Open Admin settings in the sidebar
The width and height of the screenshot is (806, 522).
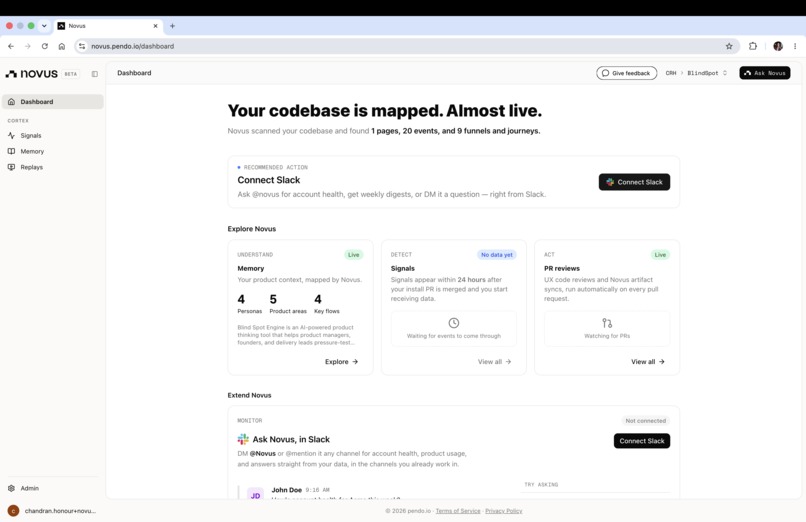[52, 488]
